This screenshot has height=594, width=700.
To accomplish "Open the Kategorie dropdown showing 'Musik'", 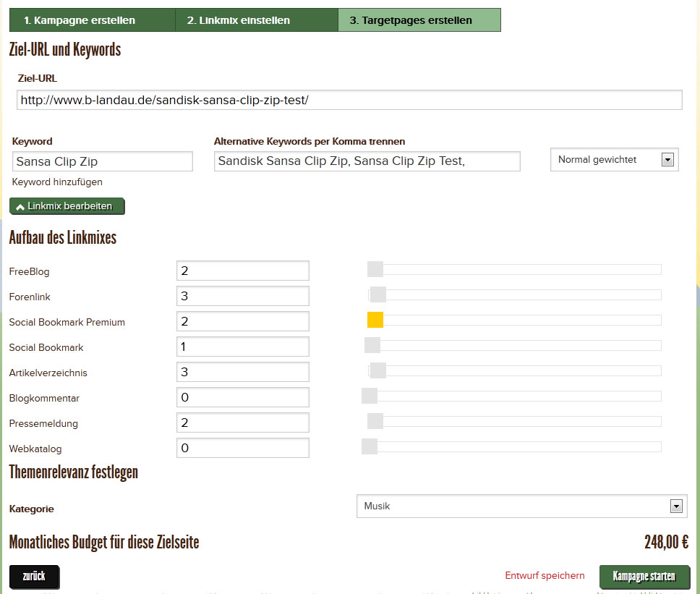I will click(x=521, y=506).
